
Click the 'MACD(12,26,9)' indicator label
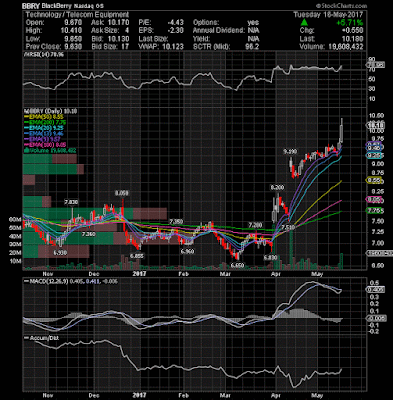click(x=48, y=281)
